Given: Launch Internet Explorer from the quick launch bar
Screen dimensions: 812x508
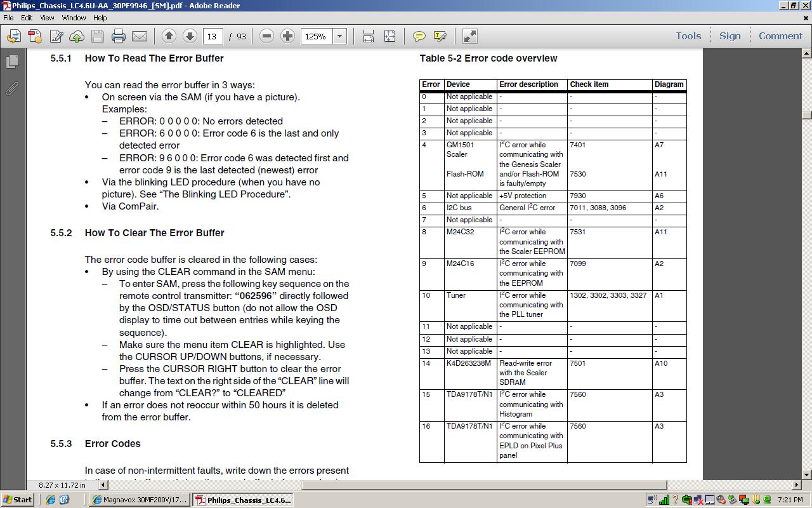Looking at the screenshot, I should point(51,500).
